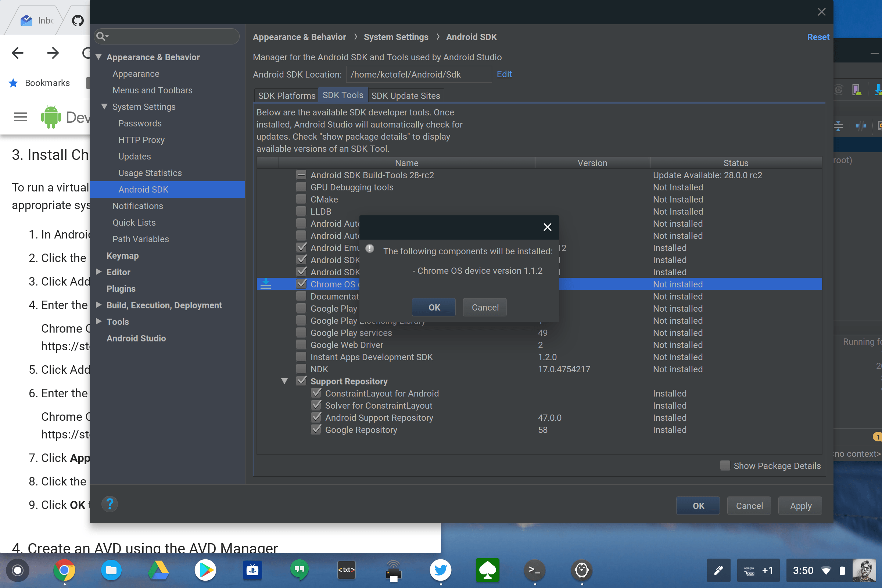The image size is (882, 588).
Task: Select HTTP Proxy in settings tree
Action: click(141, 140)
